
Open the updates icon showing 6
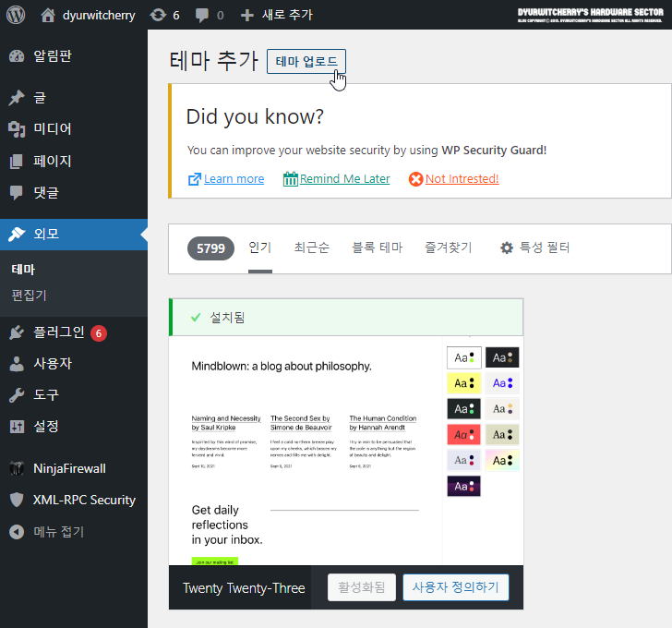(x=158, y=15)
